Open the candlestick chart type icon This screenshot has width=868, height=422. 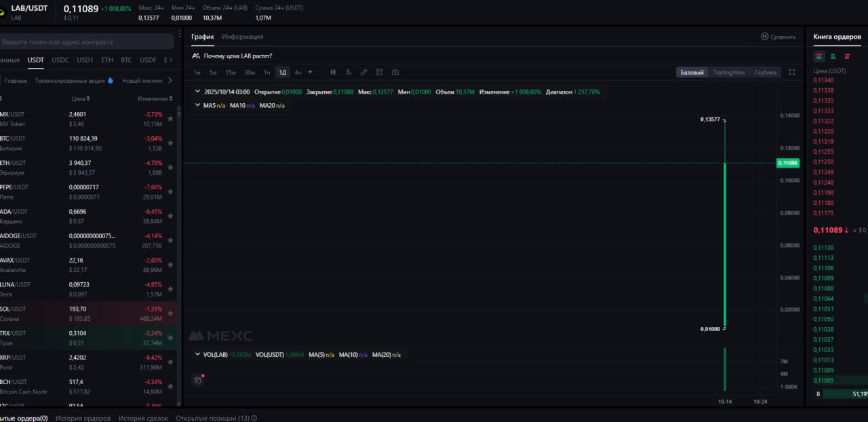pyautogui.click(x=333, y=72)
